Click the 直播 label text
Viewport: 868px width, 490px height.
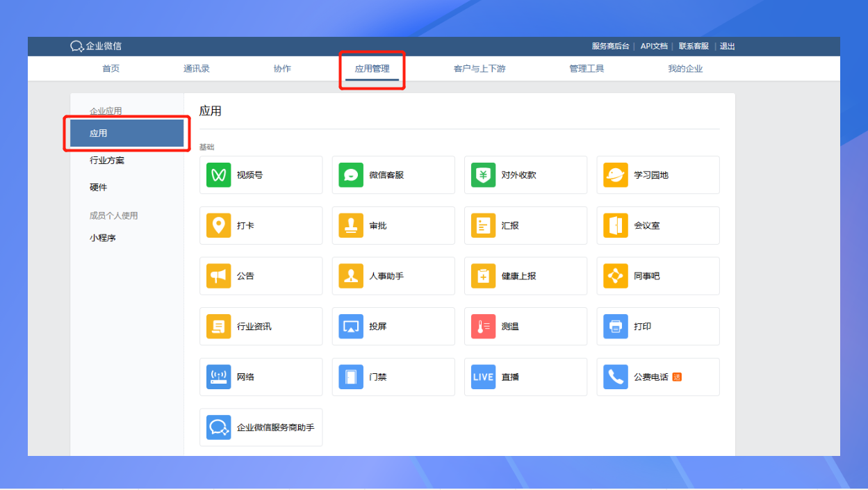510,377
